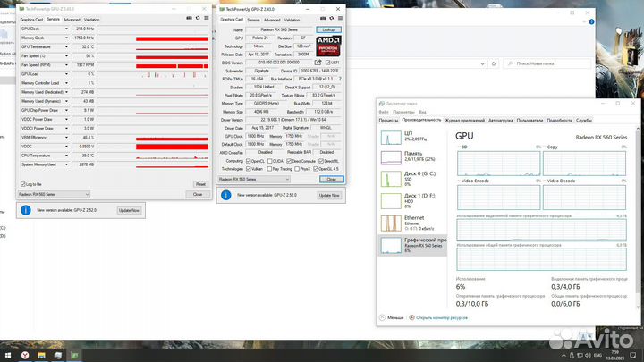Click Explorer address bar refresh icon
The width and height of the screenshot is (644, 362).
(494, 64)
